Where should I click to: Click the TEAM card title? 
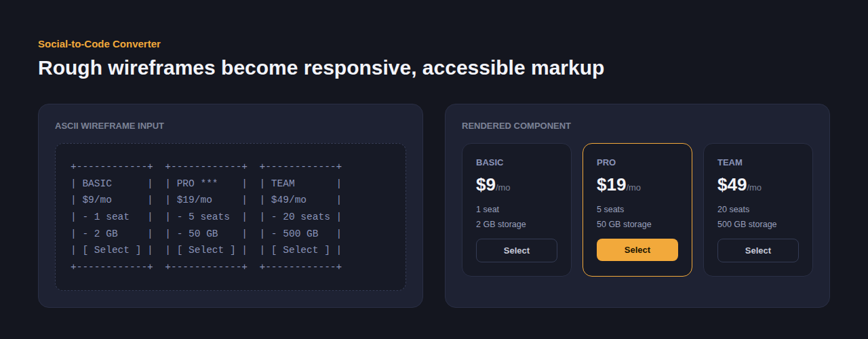click(730, 163)
